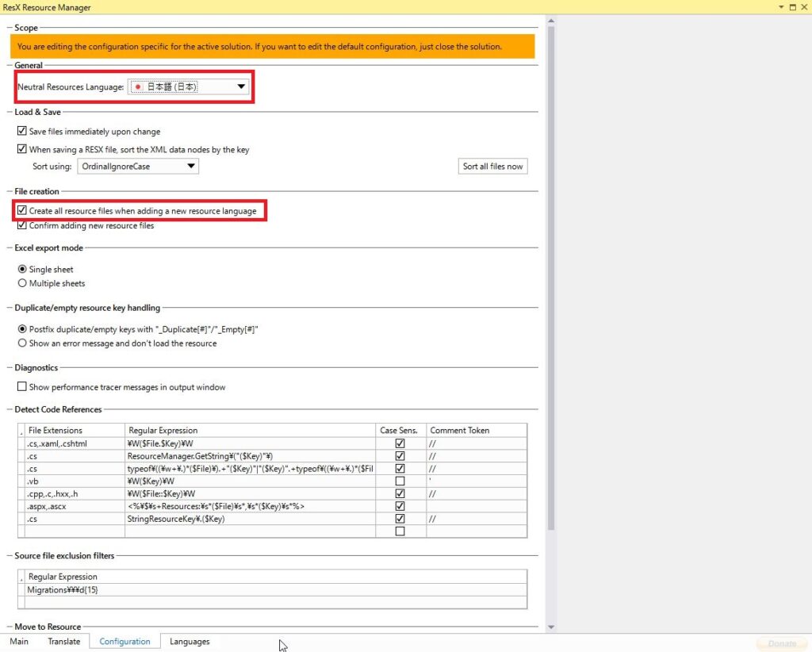The image size is (812, 652).
Task: Go to the Main tab
Action: point(19,642)
